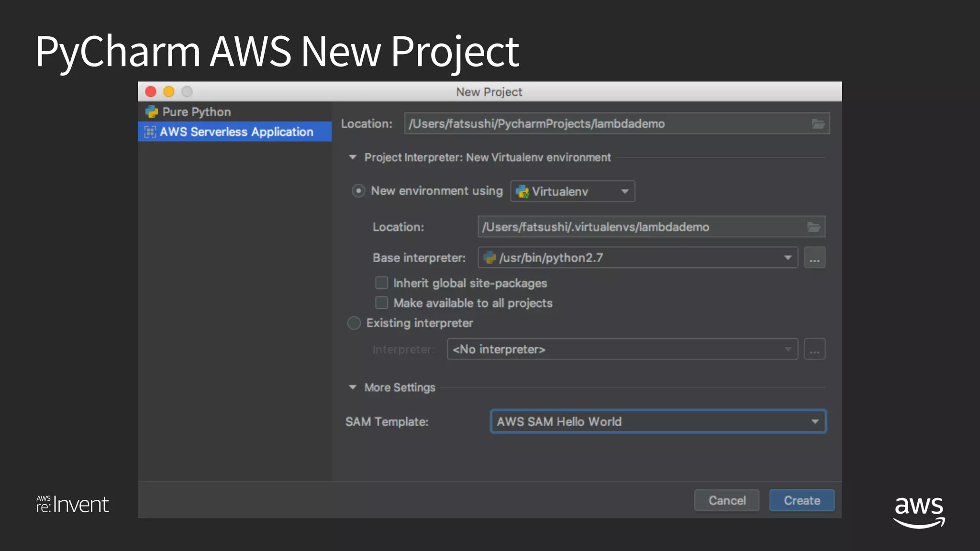Image resolution: width=980 pixels, height=551 pixels.
Task: Click the AWS Serverless Application grid icon
Action: [x=150, y=132]
